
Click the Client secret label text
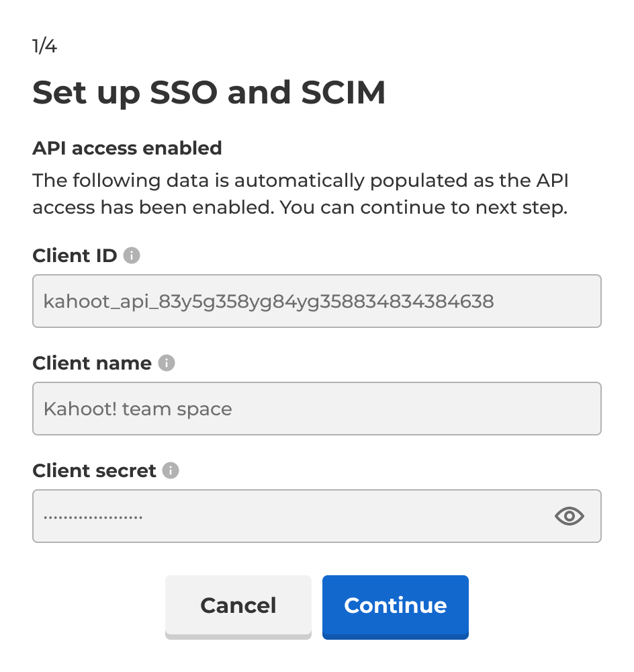pos(94,471)
